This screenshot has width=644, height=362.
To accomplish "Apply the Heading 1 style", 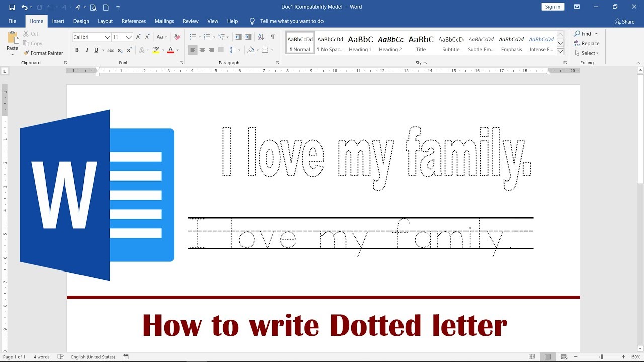I will pyautogui.click(x=360, y=43).
